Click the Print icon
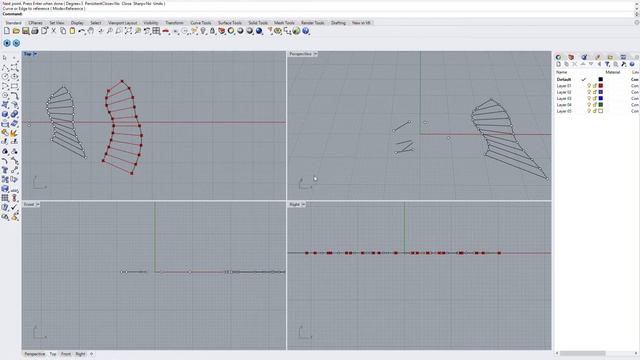Screen dimensions: 640x360 point(35,31)
